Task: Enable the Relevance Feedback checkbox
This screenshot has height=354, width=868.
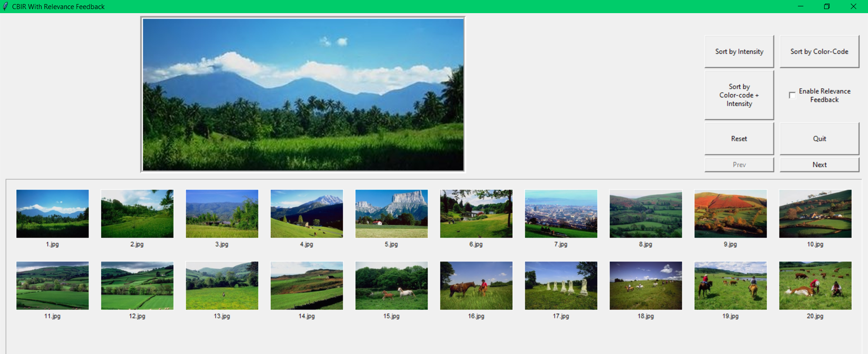Action: pyautogui.click(x=792, y=95)
